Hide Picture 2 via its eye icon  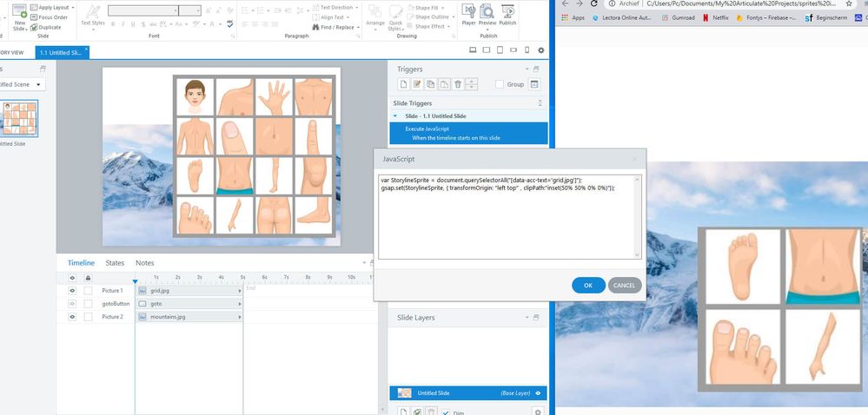pos(72,317)
